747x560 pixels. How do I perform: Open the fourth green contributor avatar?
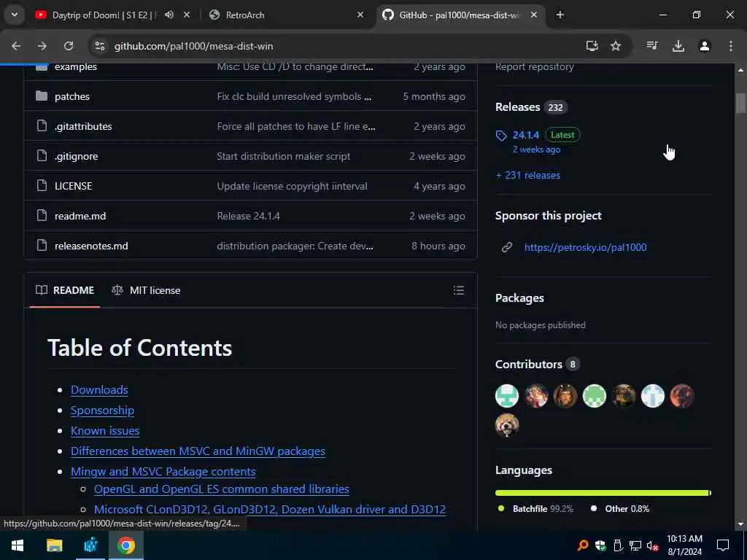[x=595, y=396]
